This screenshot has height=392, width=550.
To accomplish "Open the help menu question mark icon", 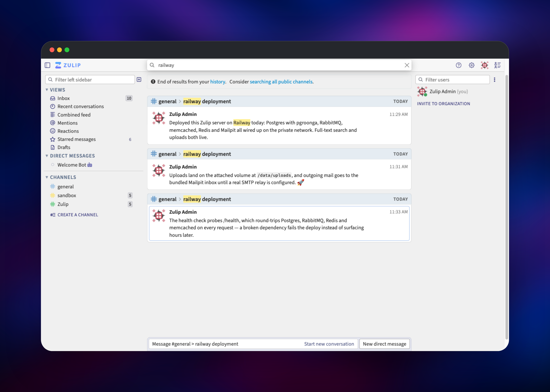I will [458, 65].
